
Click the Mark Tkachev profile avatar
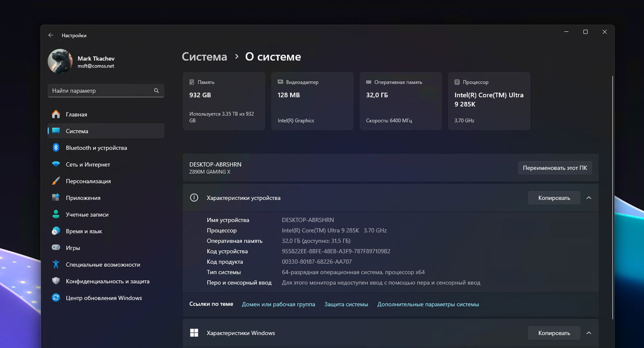point(60,61)
